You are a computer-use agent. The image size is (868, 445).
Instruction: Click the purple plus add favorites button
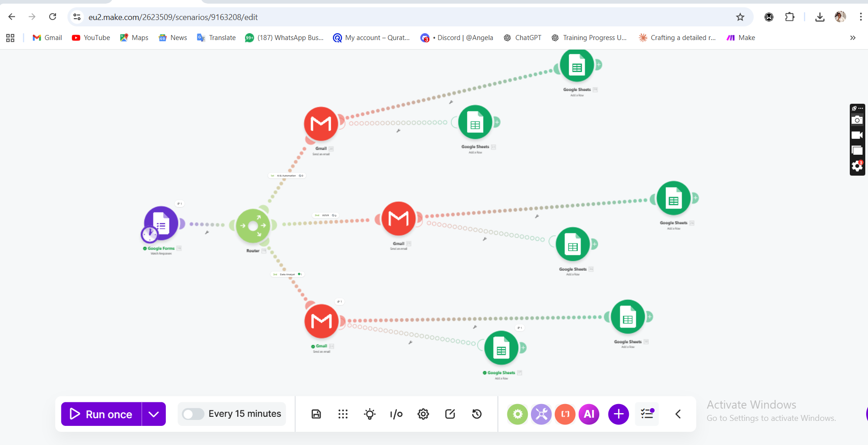pos(618,414)
